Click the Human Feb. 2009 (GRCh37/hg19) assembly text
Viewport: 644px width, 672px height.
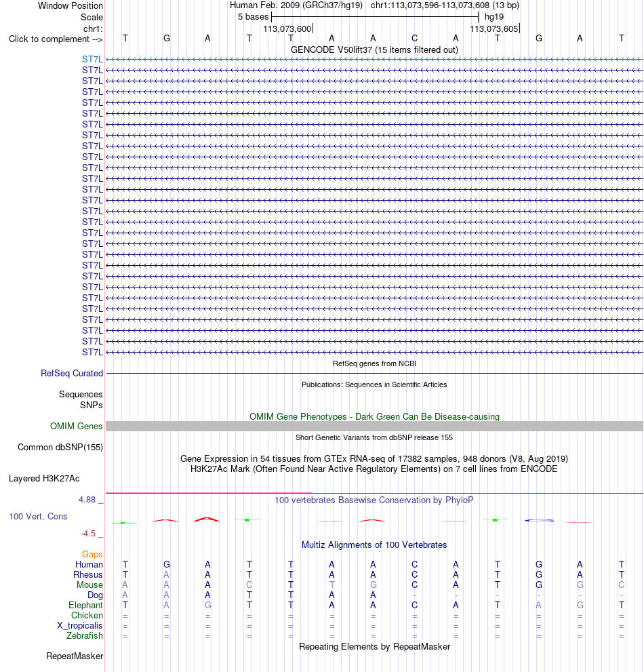296,5
